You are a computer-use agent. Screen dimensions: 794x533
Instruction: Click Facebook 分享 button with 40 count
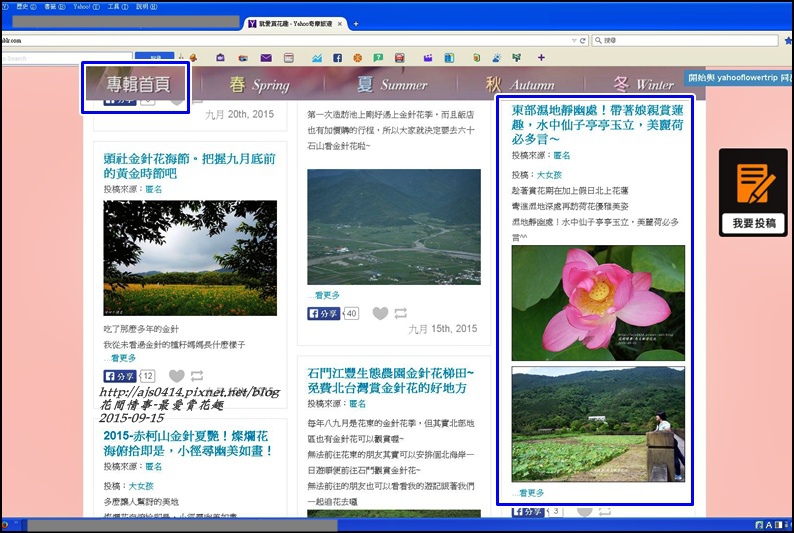coord(324,313)
